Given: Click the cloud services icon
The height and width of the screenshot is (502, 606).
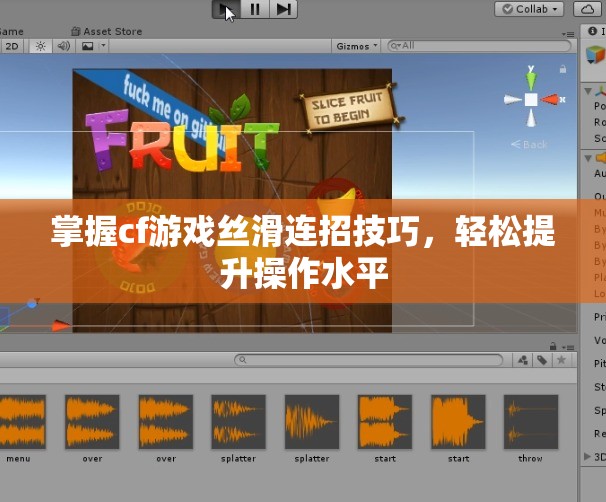Looking at the screenshot, I should point(588,9).
